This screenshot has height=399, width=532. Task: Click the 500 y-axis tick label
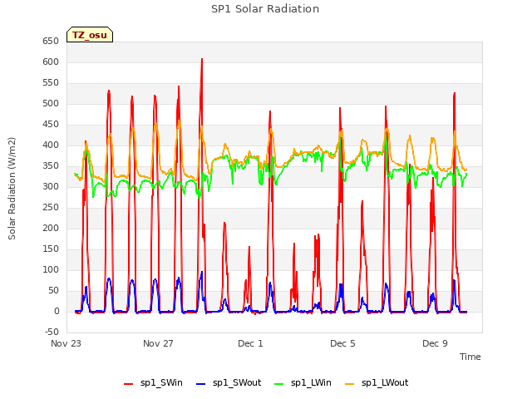pyautogui.click(x=51, y=103)
